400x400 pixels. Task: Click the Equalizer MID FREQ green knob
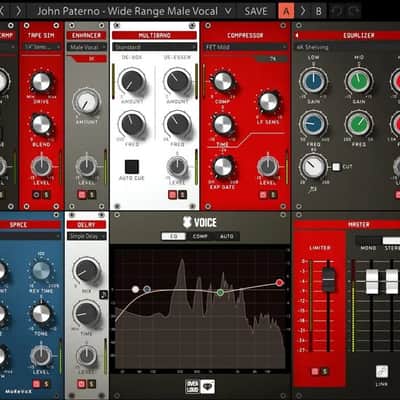tap(359, 124)
